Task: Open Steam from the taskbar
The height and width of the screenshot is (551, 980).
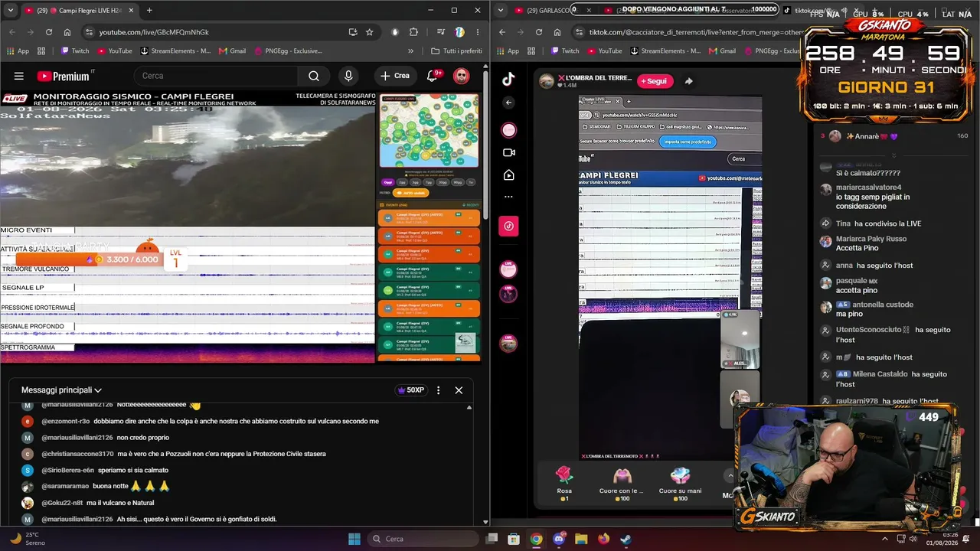Action: tap(626, 539)
